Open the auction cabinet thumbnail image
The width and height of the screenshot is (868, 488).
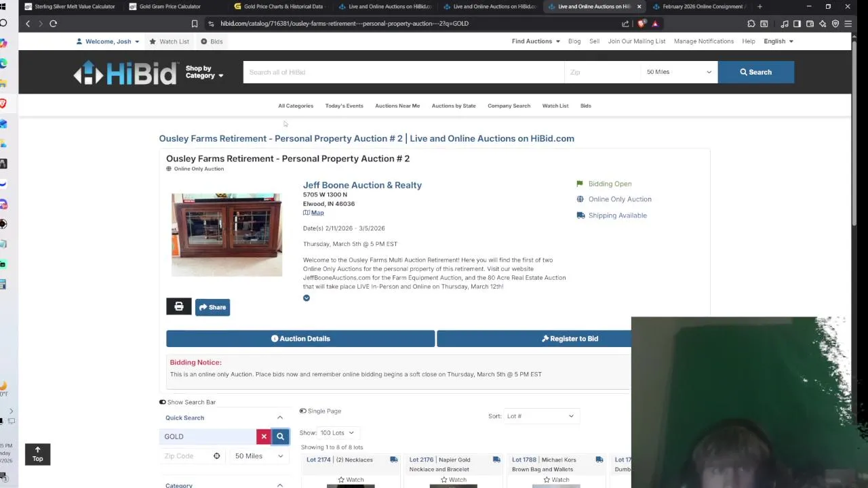coord(226,235)
